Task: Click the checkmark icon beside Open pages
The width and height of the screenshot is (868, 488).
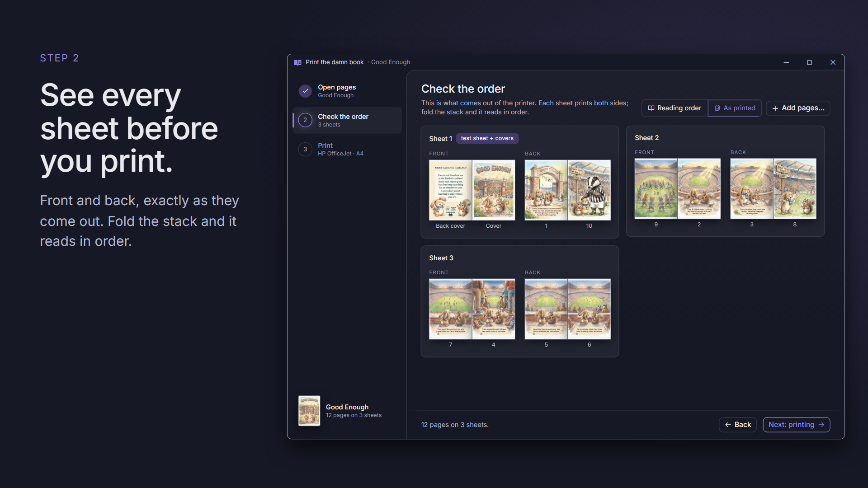Action: 305,91
